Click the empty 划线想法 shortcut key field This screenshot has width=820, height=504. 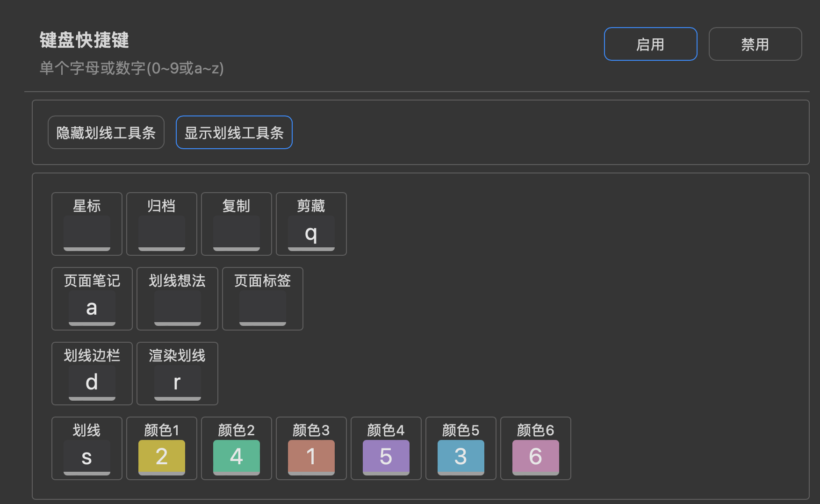(178, 308)
